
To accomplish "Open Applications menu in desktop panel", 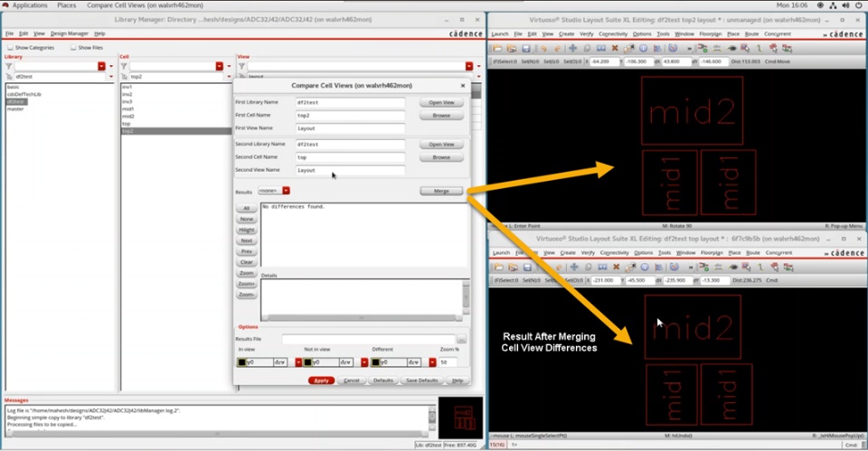I will pos(29,5).
